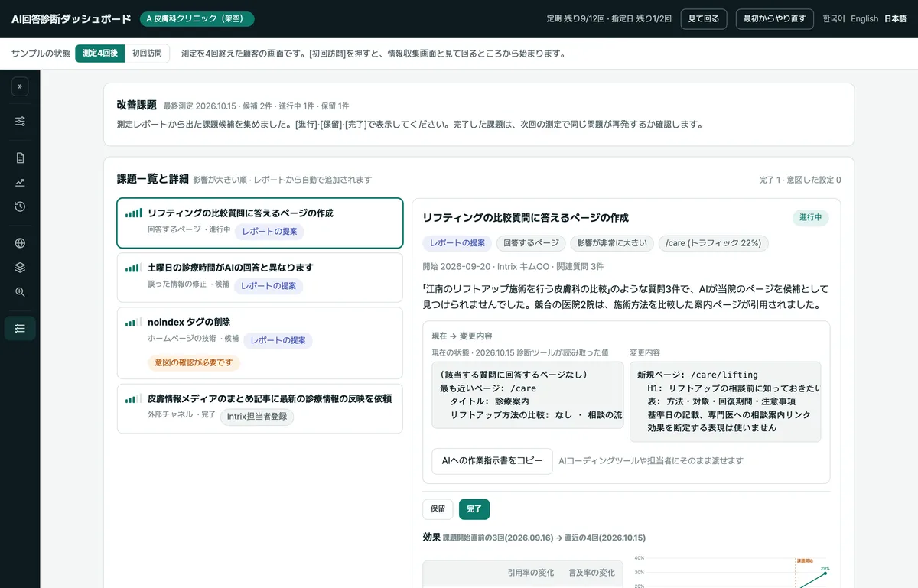Open the sliders settings icon in sidebar

pyautogui.click(x=20, y=122)
